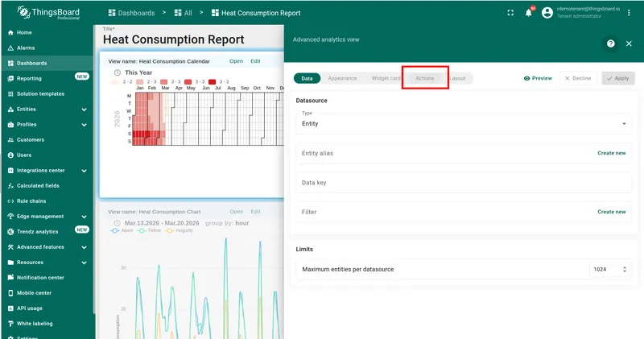
Task: Close the Advanced analytics view panel
Action: 629,43
